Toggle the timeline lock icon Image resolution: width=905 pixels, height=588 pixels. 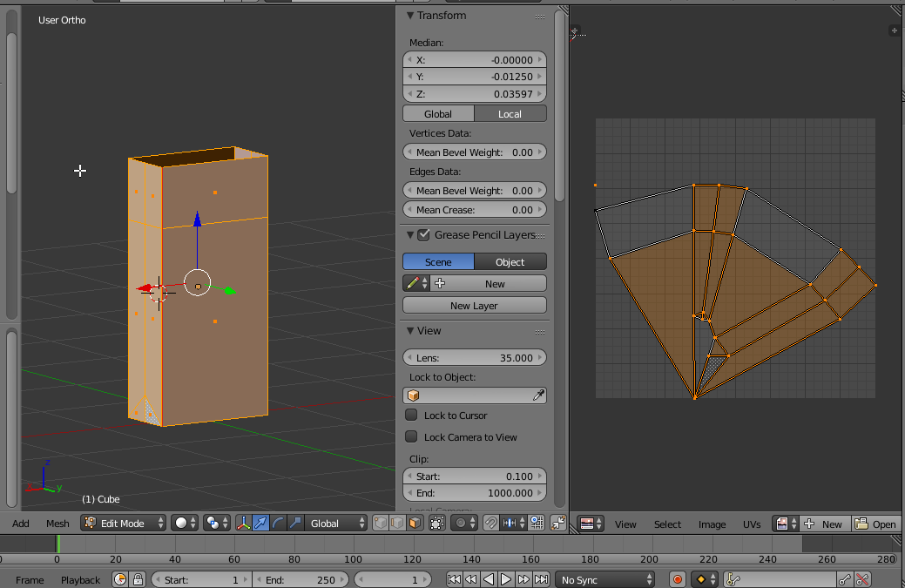(138, 580)
